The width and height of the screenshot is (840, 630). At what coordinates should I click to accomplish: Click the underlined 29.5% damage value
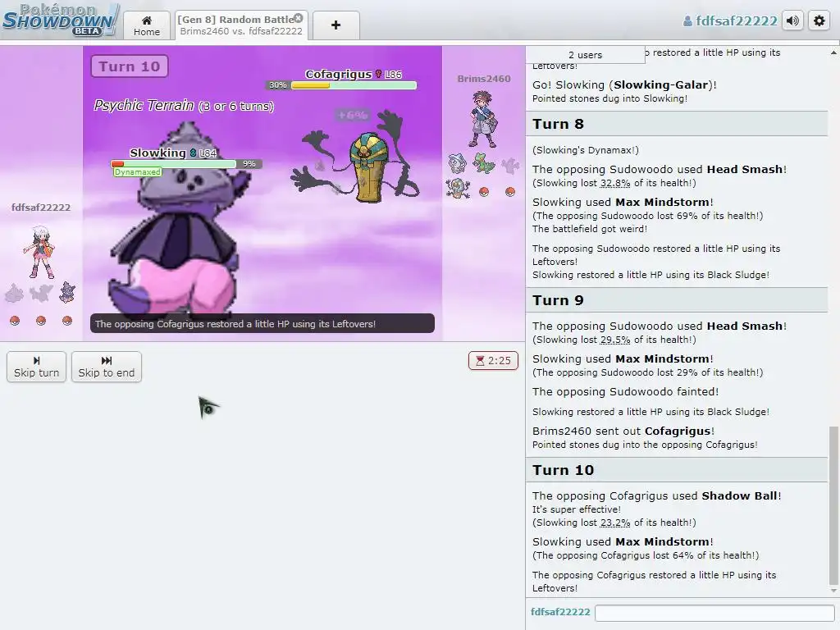tap(615, 339)
